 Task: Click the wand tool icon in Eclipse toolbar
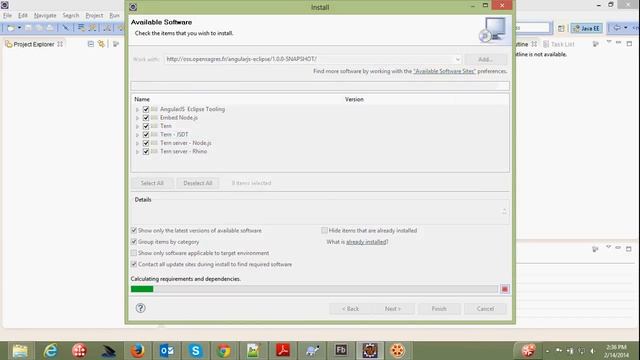click(x=65, y=28)
